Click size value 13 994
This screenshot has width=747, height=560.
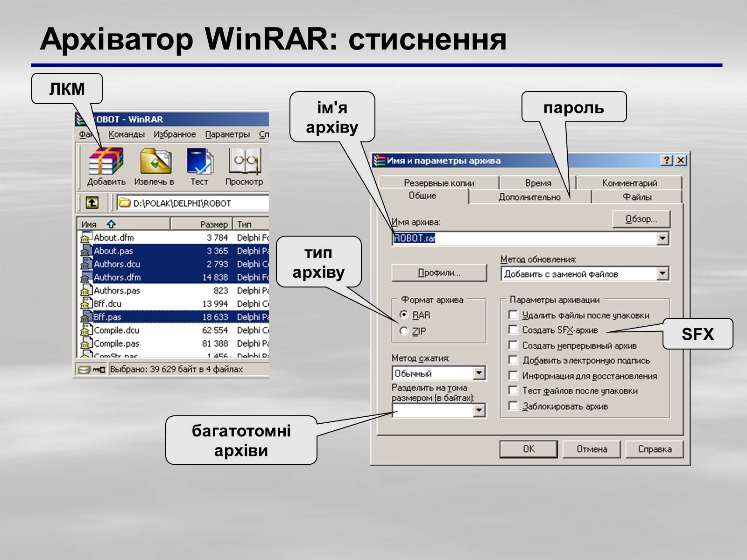click(x=215, y=304)
